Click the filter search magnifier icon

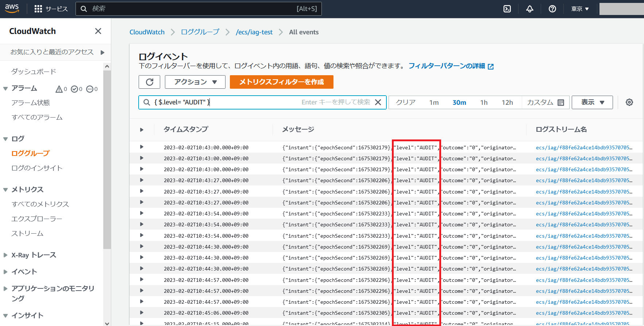[x=147, y=102]
